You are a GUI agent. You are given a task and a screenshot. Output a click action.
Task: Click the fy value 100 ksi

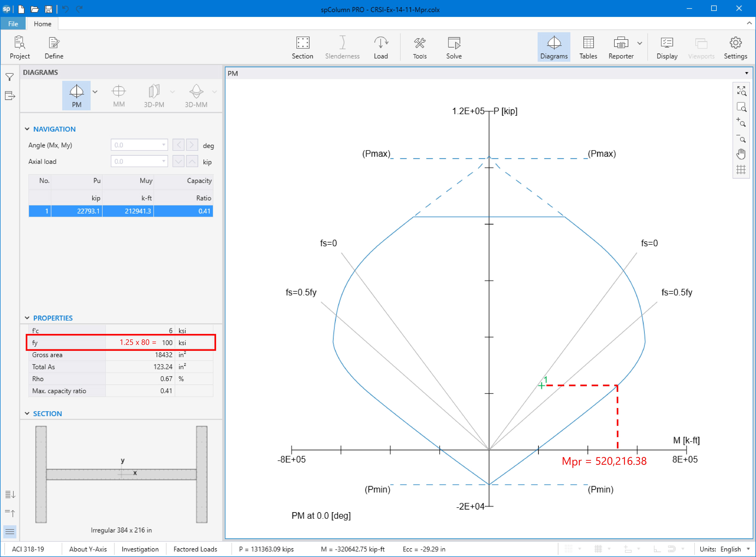click(167, 343)
